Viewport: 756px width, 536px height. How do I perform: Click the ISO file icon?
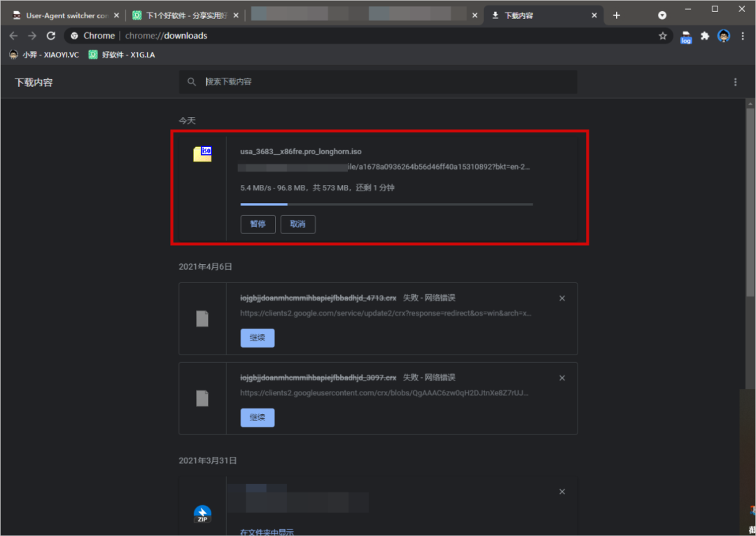coord(202,154)
